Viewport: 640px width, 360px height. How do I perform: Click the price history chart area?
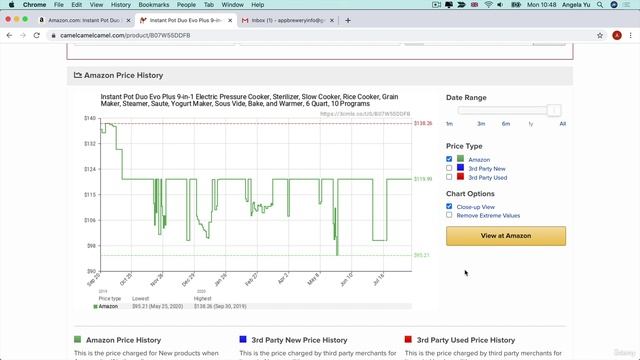point(256,195)
